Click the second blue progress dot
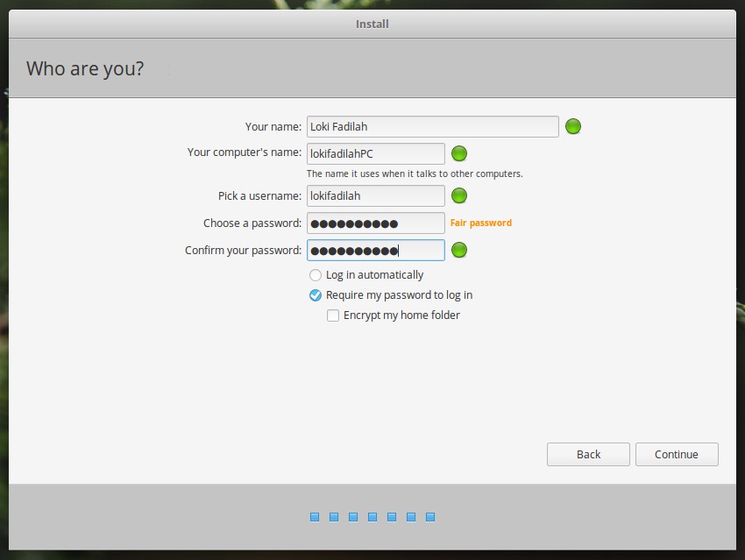 [x=333, y=516]
